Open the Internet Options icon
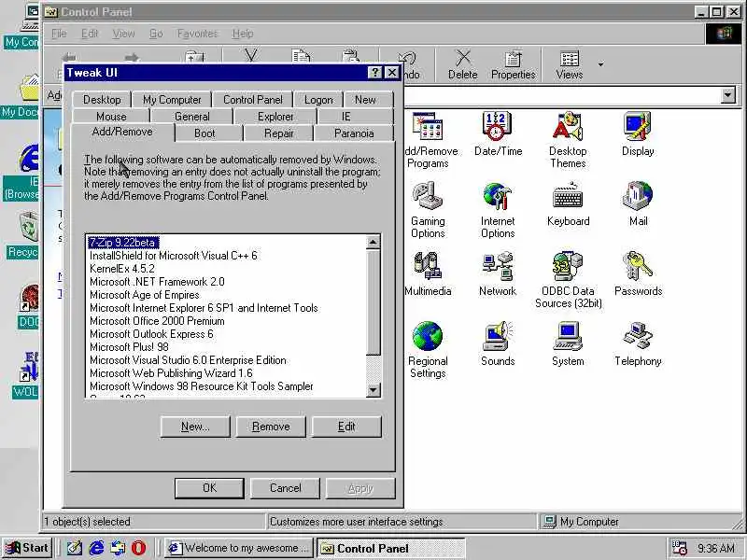The height and width of the screenshot is (560, 747). pos(498,209)
